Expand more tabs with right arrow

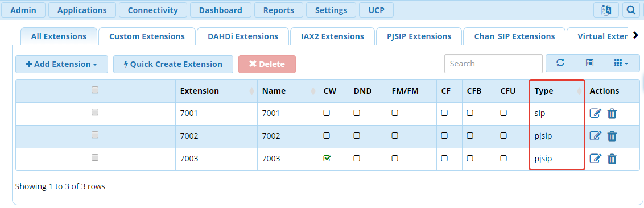pos(636,35)
